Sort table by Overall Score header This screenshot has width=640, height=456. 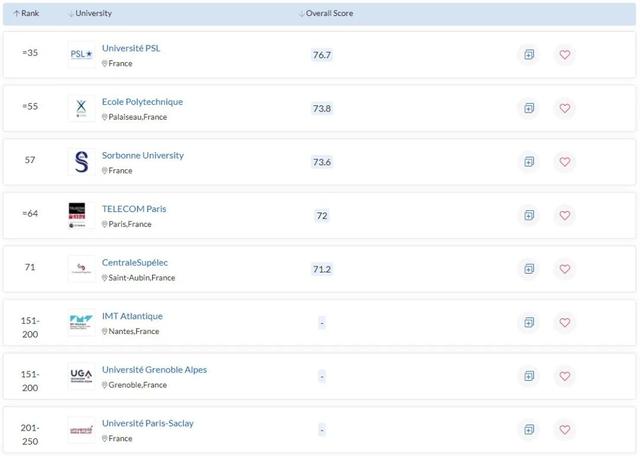click(327, 14)
